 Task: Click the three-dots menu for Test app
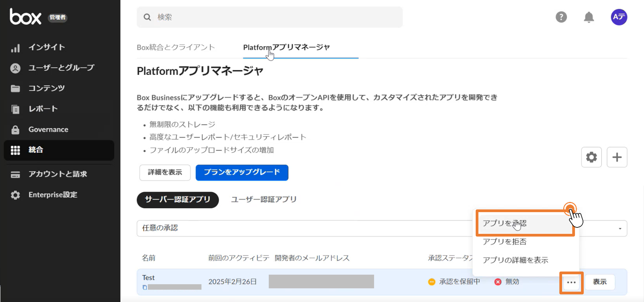(x=571, y=282)
